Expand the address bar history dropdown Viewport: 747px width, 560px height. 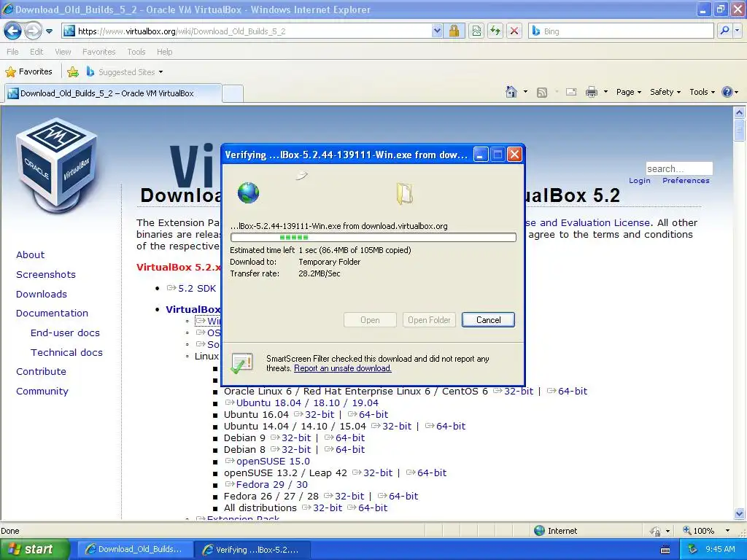[x=437, y=31]
